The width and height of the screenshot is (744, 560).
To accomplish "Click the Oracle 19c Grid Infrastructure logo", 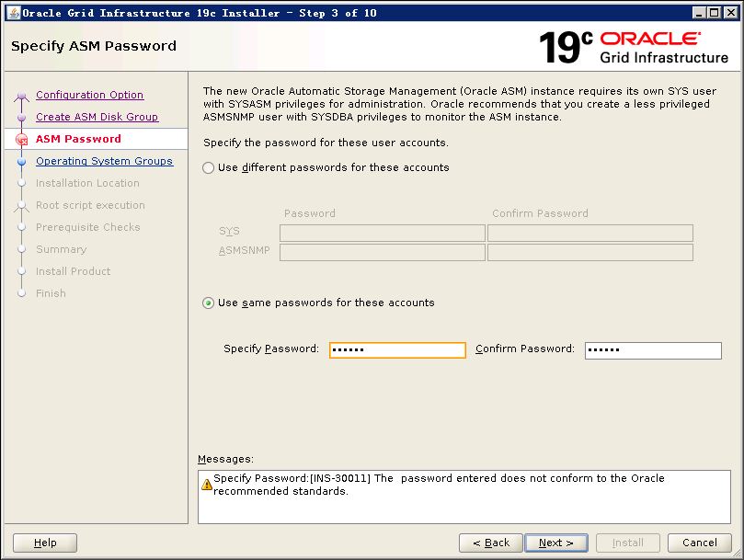I will click(633, 47).
